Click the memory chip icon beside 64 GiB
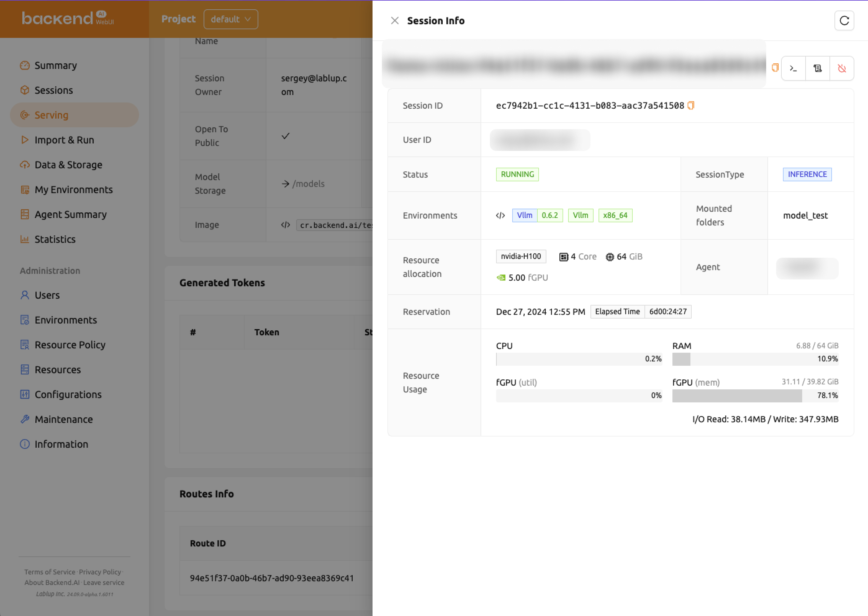The height and width of the screenshot is (616, 868). point(610,257)
